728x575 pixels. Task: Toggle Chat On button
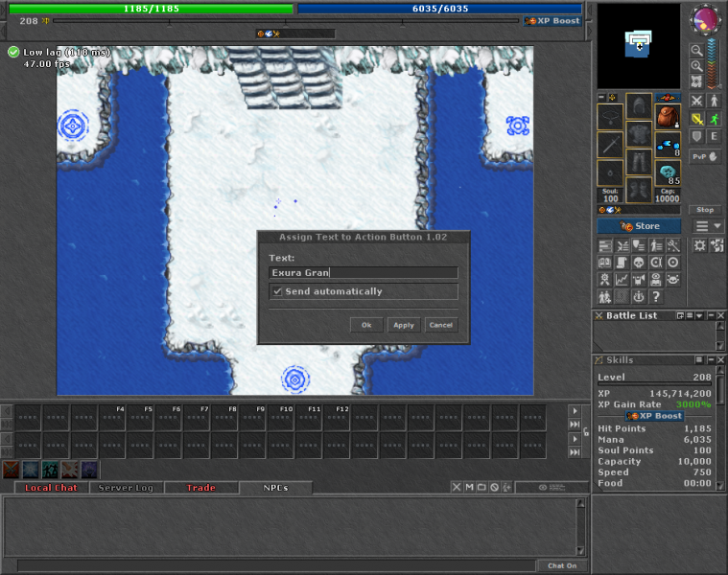pos(562,565)
